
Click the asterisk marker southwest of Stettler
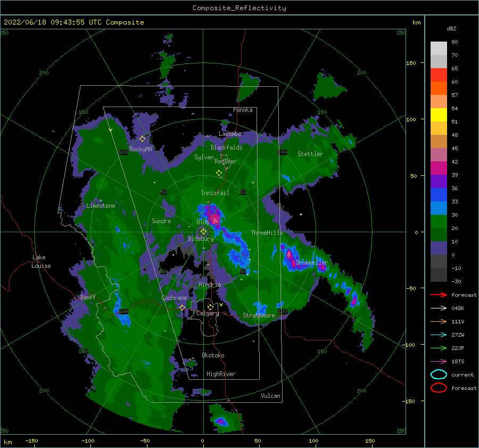point(253,183)
